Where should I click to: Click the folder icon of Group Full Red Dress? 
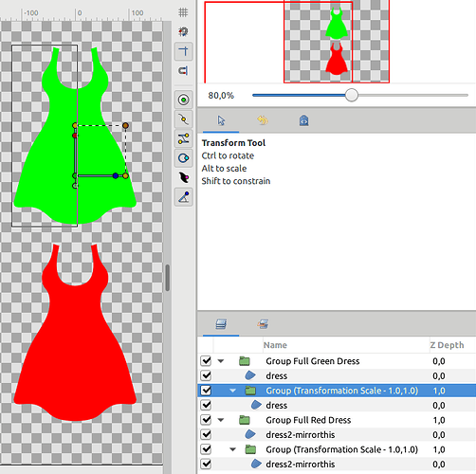pos(245,420)
